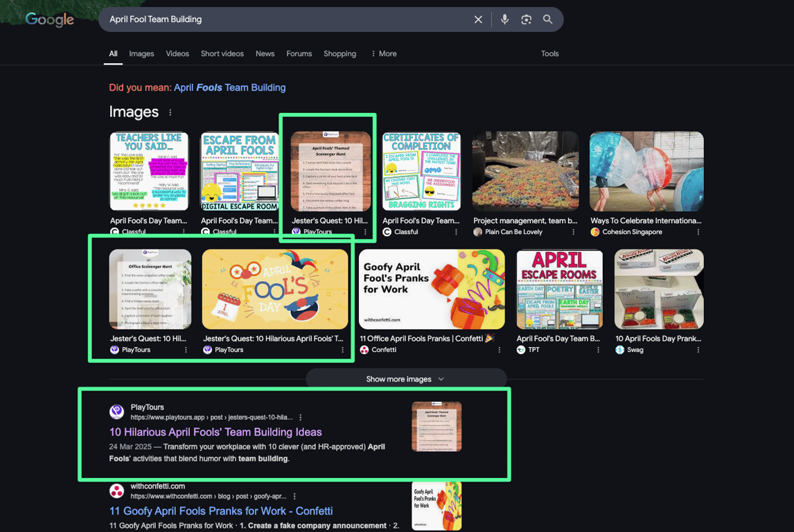Open Office Scavenger Hunt thumbnail
The image size is (794, 532).
pyautogui.click(x=150, y=289)
